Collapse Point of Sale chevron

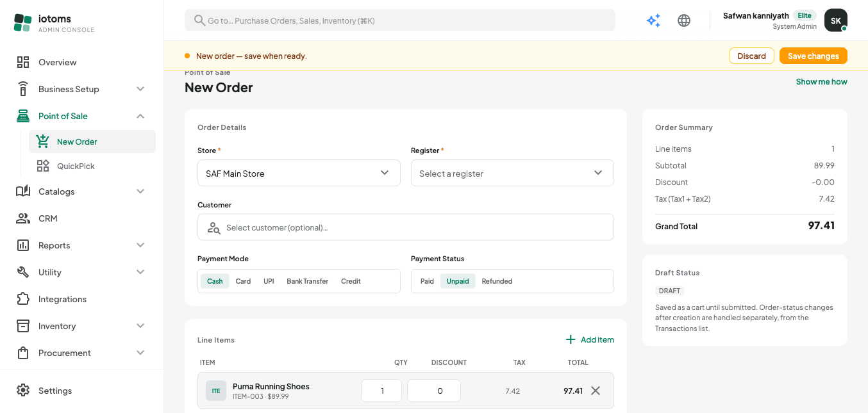point(140,116)
